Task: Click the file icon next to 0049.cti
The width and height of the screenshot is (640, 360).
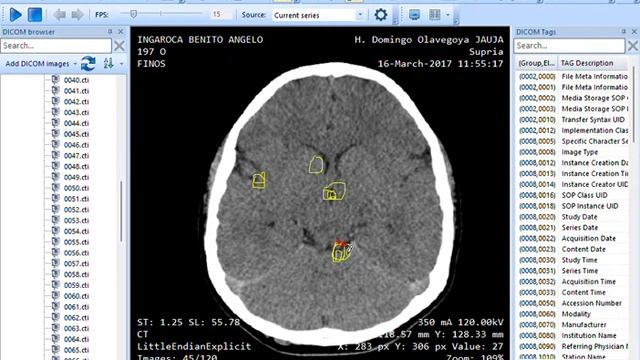Action: (56, 177)
